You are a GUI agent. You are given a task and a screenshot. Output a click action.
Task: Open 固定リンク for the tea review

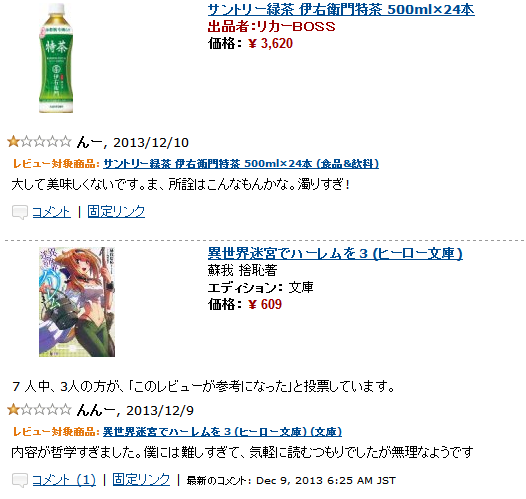tap(116, 212)
